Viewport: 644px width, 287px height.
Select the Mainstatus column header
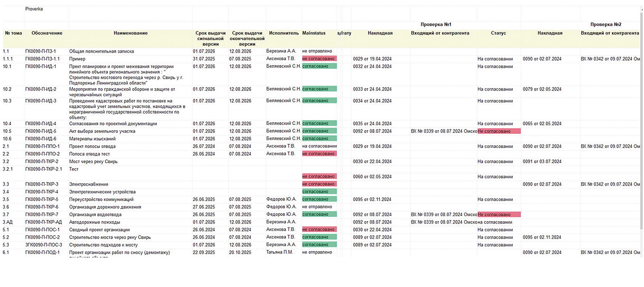click(x=314, y=33)
